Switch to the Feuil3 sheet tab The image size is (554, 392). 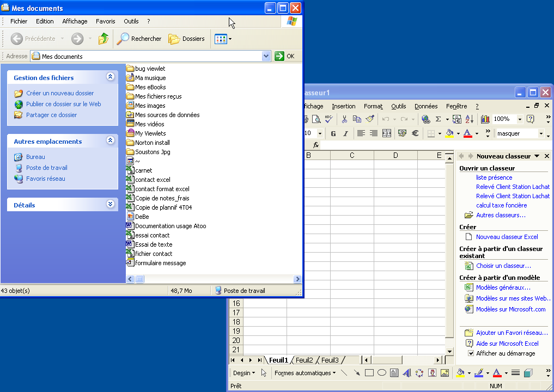coord(330,360)
